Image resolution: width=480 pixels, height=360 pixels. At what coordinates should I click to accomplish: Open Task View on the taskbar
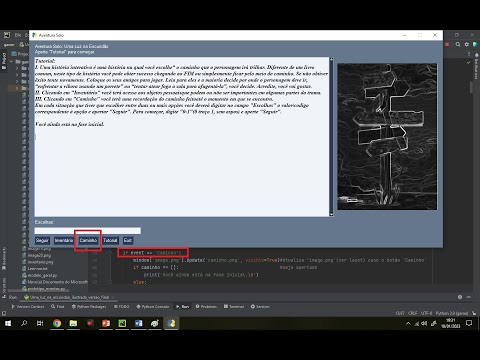(40, 323)
